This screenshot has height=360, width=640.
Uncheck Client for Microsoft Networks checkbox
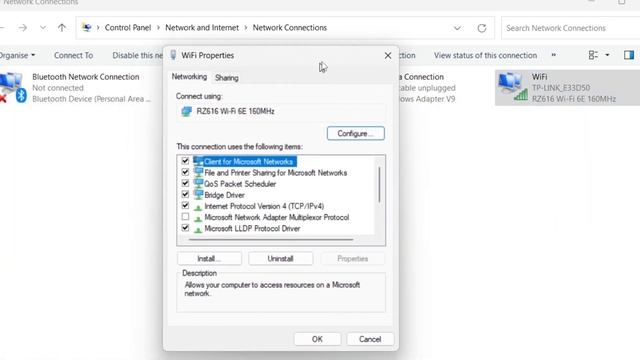185,161
